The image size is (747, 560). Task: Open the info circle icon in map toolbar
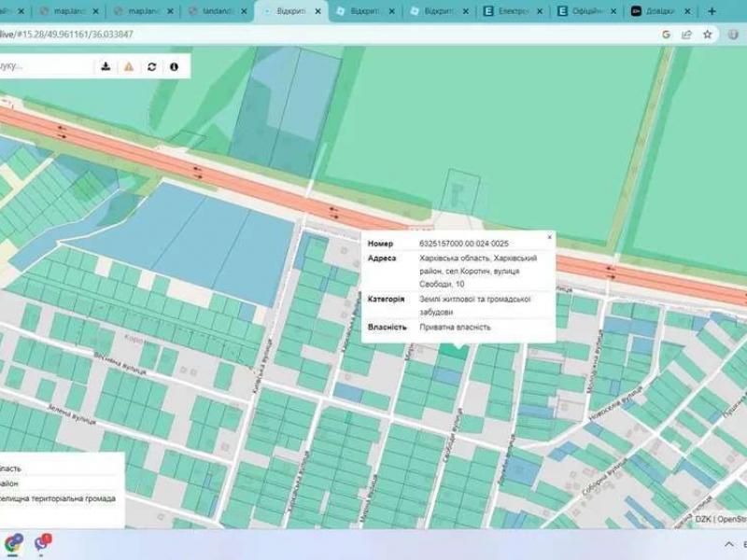[174, 67]
